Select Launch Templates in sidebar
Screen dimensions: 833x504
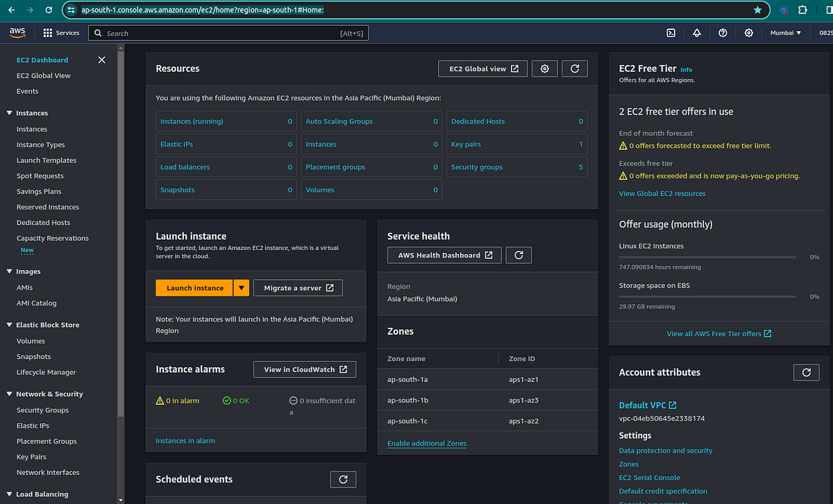[x=47, y=160]
